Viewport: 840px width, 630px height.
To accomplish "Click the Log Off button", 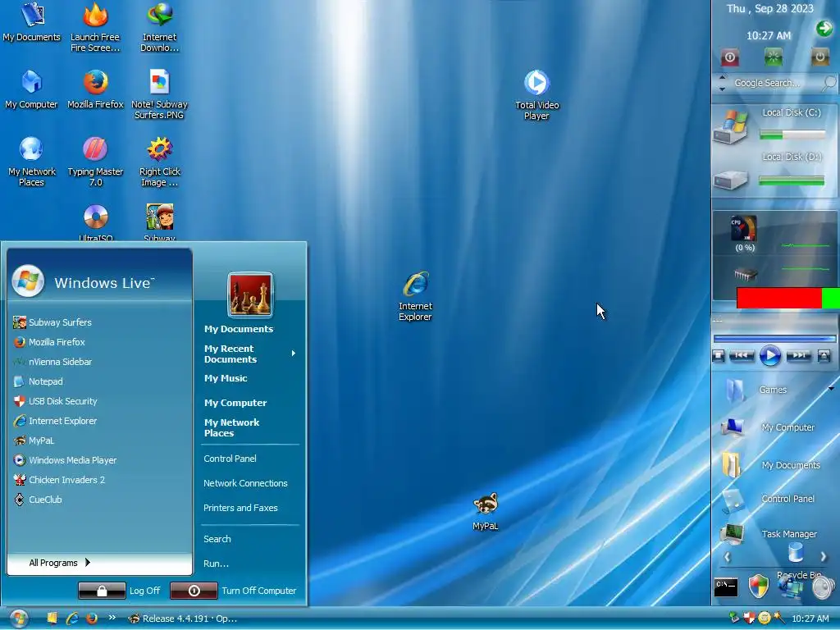I will tap(119, 591).
